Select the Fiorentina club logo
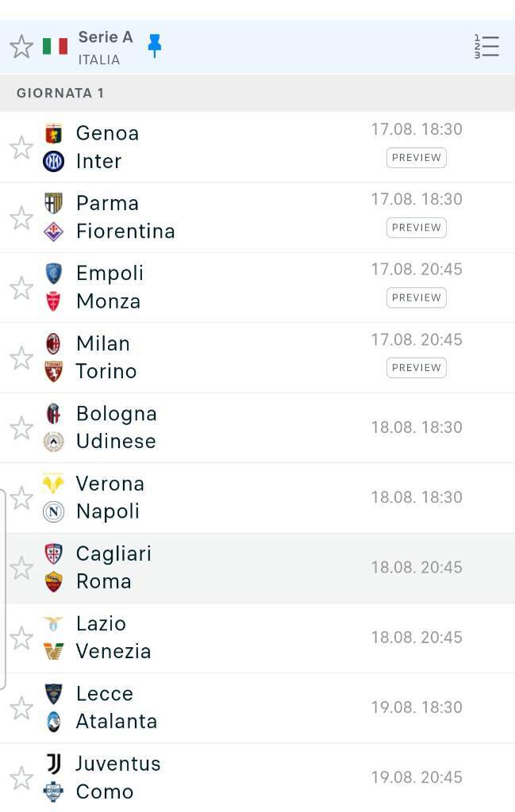Viewport: 515px width, 812px height. (x=53, y=232)
